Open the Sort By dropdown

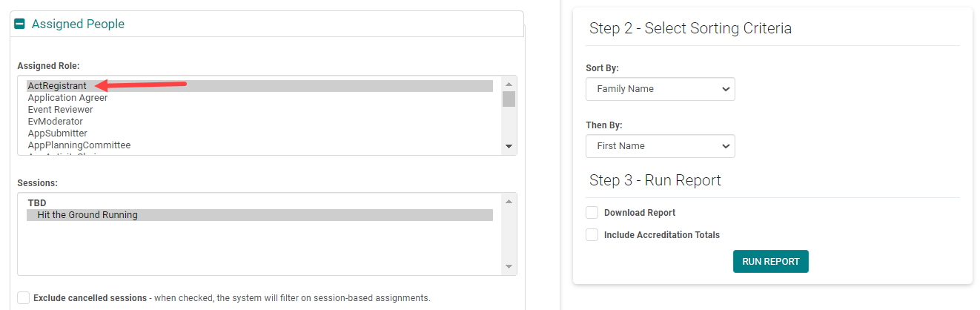pos(660,89)
